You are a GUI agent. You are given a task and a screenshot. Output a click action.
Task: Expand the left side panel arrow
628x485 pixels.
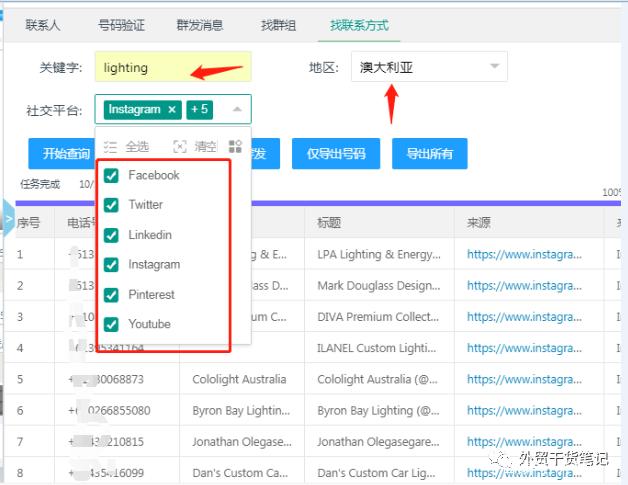click(x=9, y=219)
